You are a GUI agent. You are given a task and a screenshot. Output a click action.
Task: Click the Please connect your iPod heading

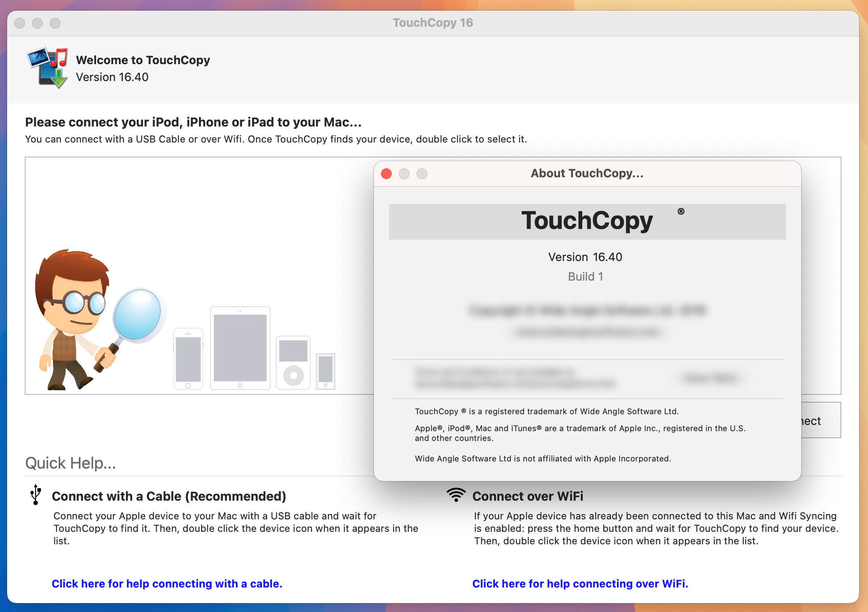coord(193,122)
